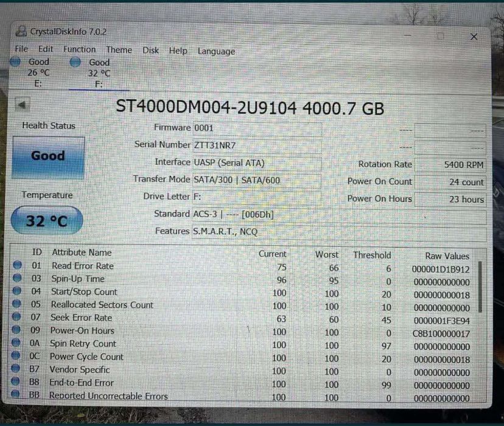The height and width of the screenshot is (426, 504).
Task: Click the Interface field UASP (Serial ATA)
Action: (257, 163)
